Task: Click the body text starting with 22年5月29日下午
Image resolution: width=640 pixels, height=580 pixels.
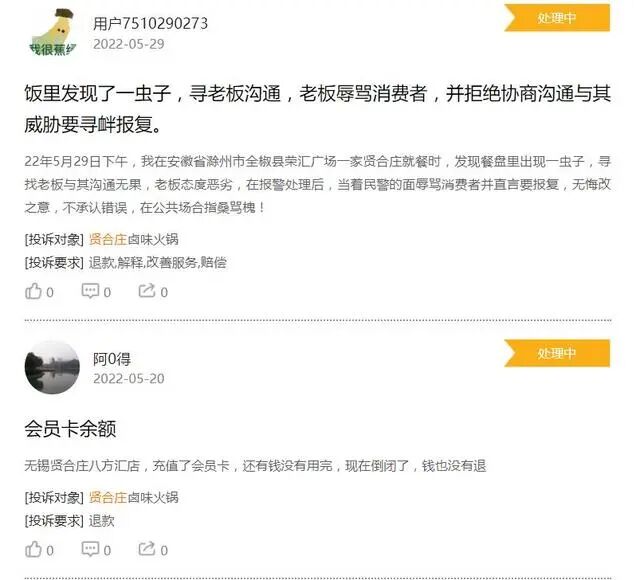Action: (318, 184)
